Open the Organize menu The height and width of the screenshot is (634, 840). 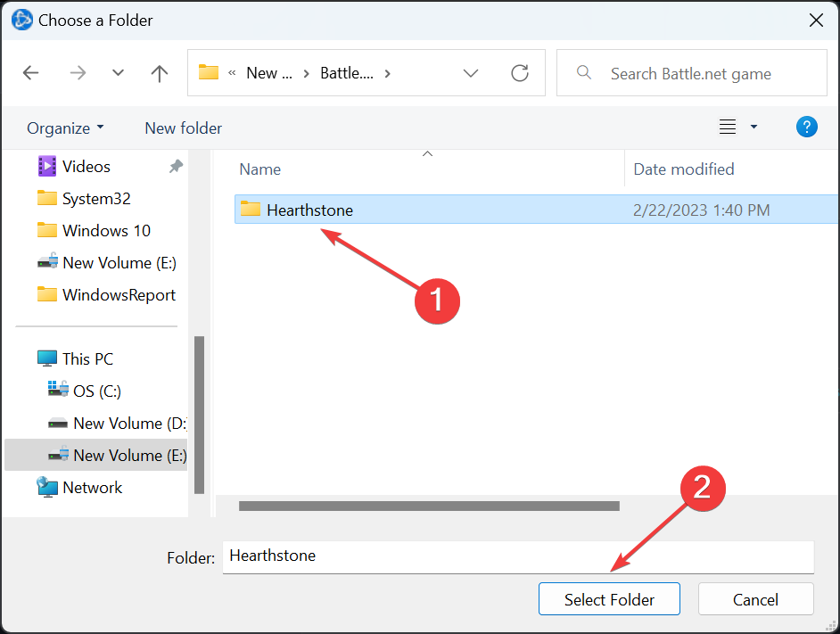[65, 128]
